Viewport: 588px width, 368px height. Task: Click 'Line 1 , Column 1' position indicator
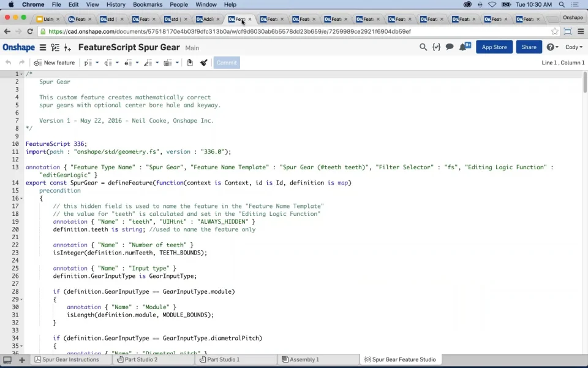tap(563, 63)
